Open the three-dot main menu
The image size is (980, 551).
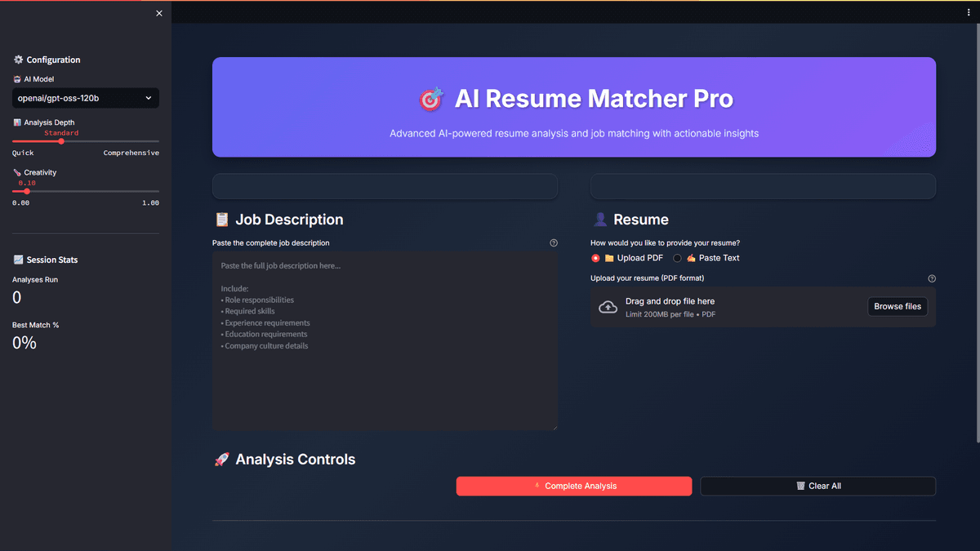click(x=969, y=13)
